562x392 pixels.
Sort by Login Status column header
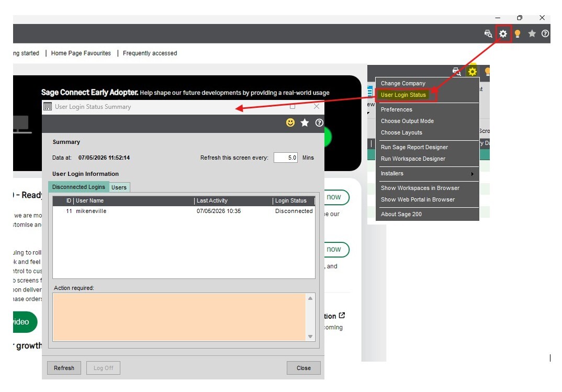[x=294, y=200]
